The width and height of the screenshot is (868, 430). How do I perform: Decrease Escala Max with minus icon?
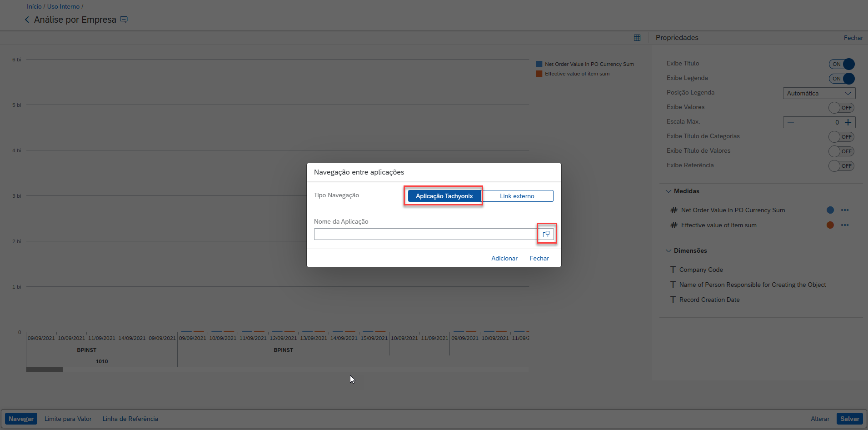click(791, 122)
